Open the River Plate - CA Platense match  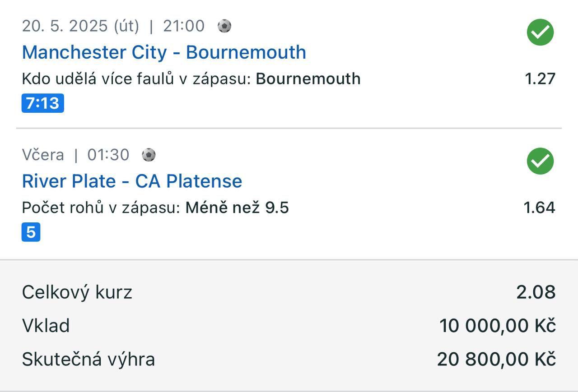132,181
